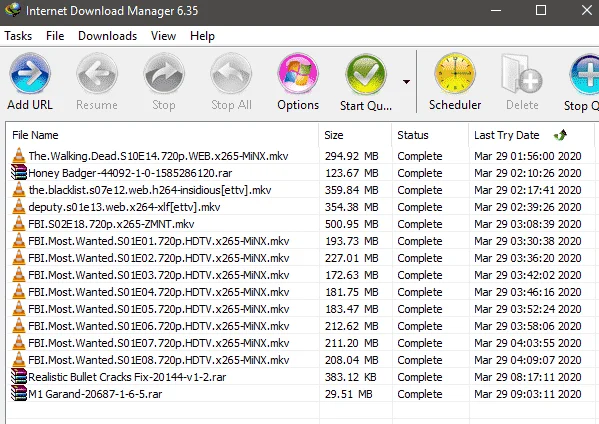Click date Mar 29 04:09:07 2020
Viewport: 599px width, 424px height.
pyautogui.click(x=528, y=360)
